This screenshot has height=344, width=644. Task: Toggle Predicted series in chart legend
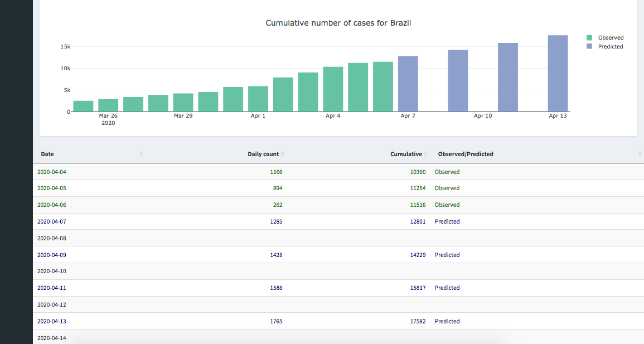point(611,47)
